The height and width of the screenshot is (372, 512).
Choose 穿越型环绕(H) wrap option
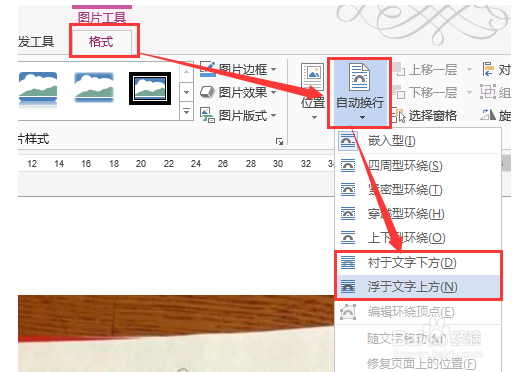click(x=418, y=214)
